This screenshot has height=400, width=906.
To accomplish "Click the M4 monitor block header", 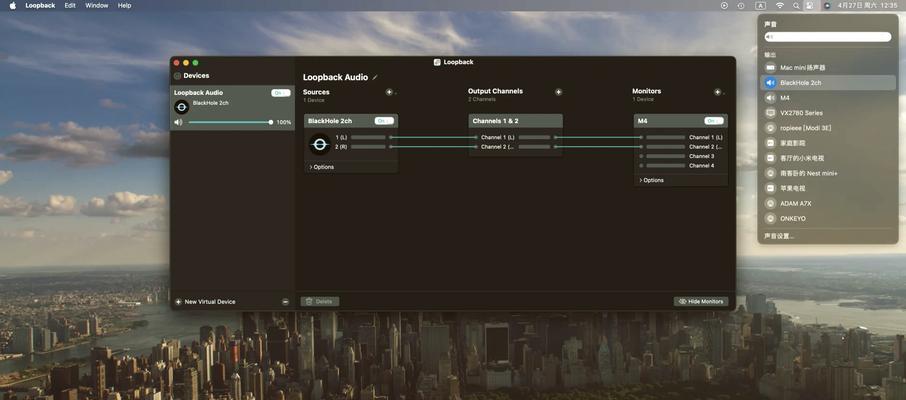I will tap(681, 121).
